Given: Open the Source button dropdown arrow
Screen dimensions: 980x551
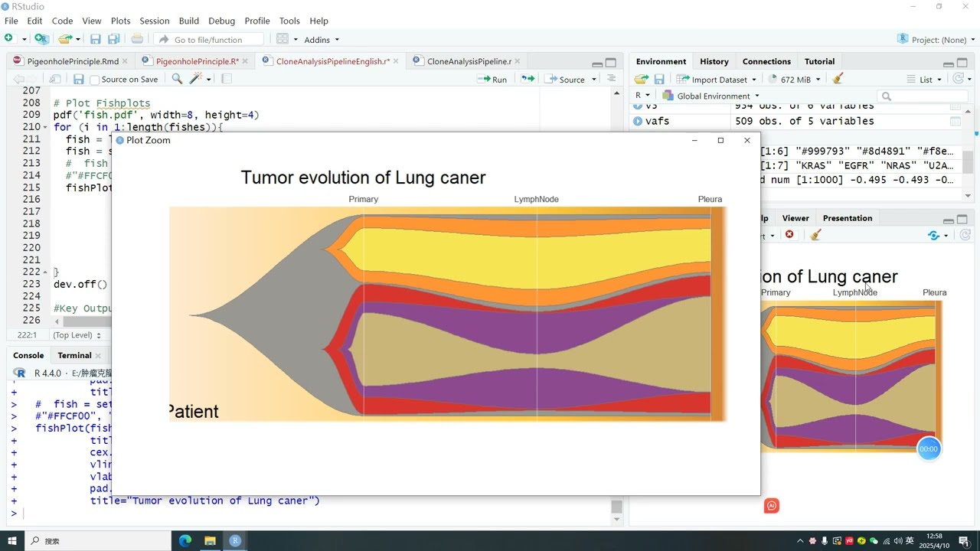Looking at the screenshot, I should (x=593, y=80).
